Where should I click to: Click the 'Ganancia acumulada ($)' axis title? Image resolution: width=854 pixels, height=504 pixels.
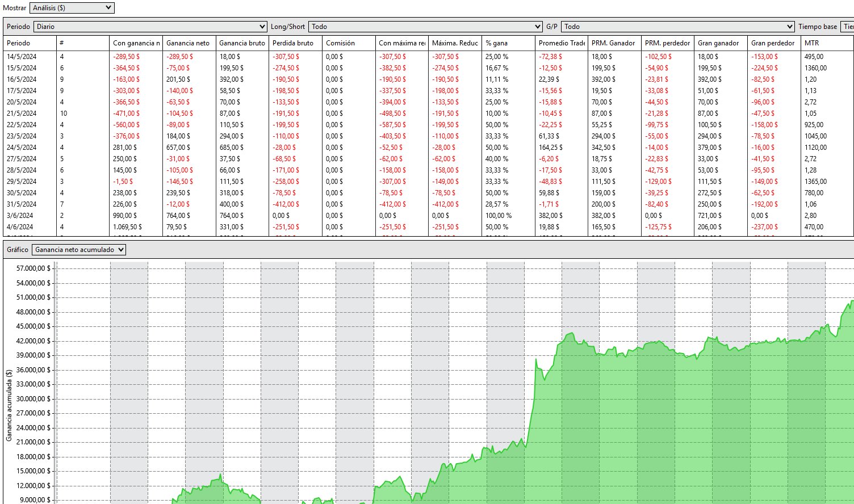pyautogui.click(x=9, y=405)
